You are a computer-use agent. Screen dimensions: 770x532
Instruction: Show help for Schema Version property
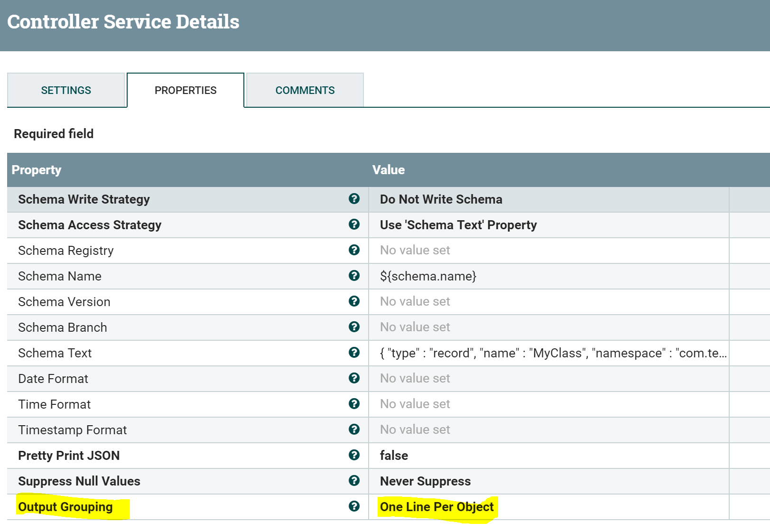(354, 301)
